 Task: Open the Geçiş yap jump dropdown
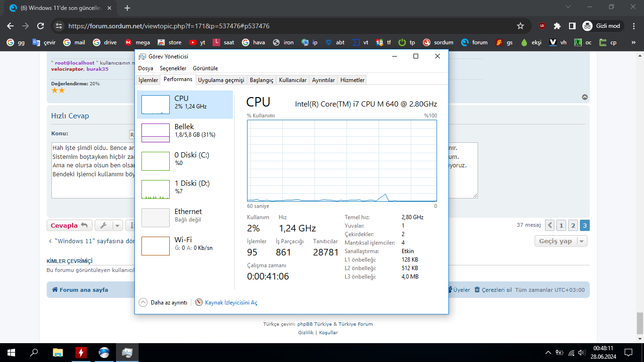click(561, 241)
